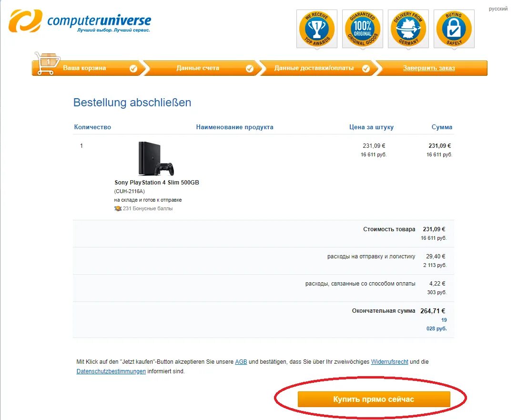Go to the Данные счета step
This screenshot has width=518, height=420.
pyautogui.click(x=198, y=68)
